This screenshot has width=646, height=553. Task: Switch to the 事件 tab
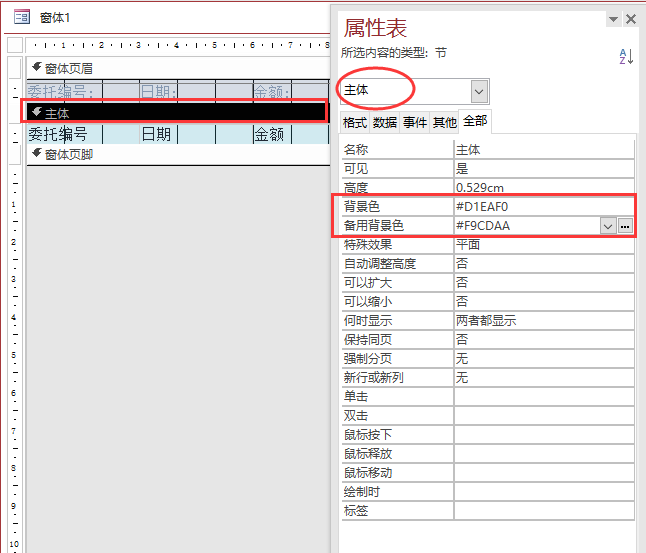[x=415, y=122]
